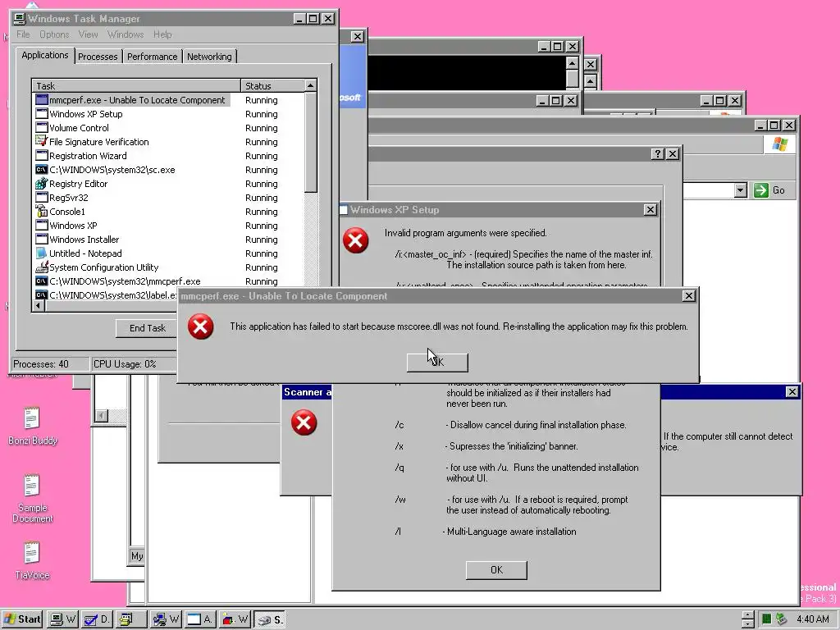This screenshot has width=840, height=630.
Task: Click the Task Manager taskbar button
Action: [63, 619]
